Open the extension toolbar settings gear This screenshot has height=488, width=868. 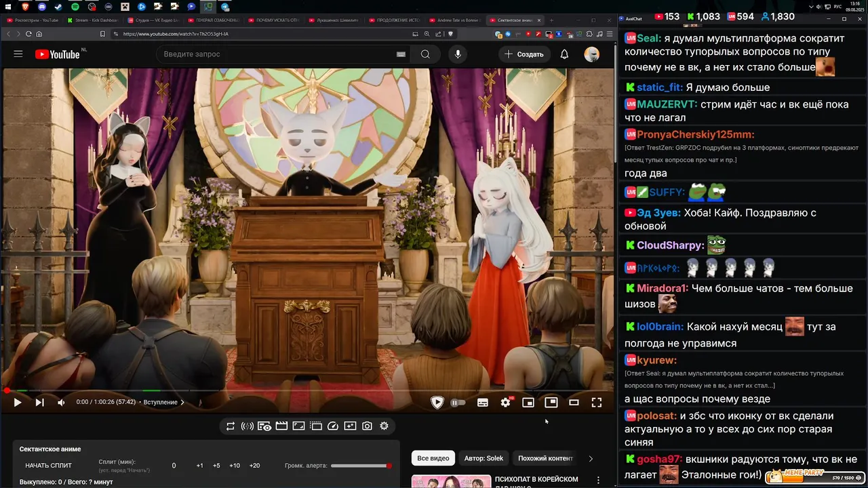coord(384,426)
